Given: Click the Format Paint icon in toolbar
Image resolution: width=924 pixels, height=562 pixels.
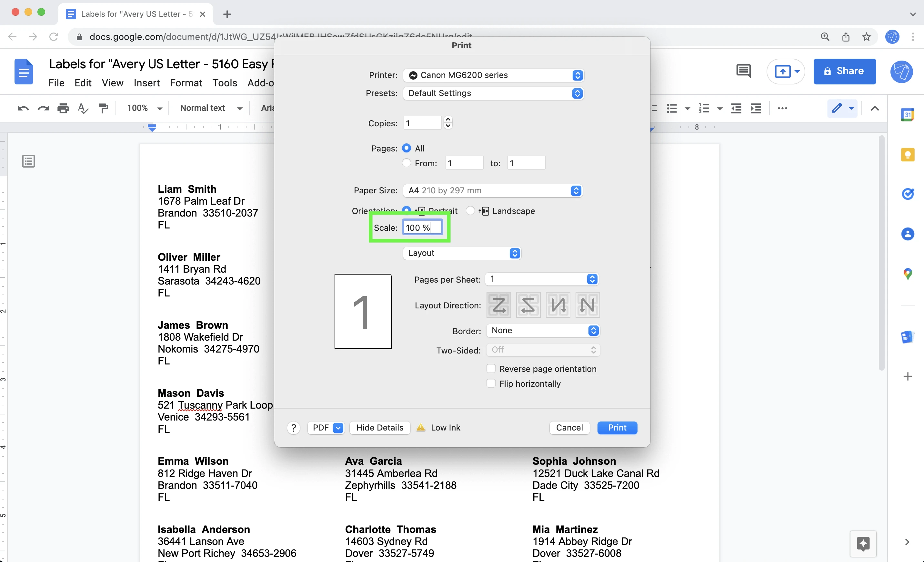Looking at the screenshot, I should 104,107.
